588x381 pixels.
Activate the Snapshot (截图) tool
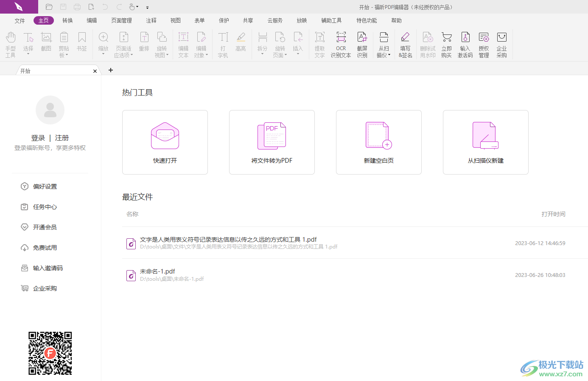[x=46, y=42]
